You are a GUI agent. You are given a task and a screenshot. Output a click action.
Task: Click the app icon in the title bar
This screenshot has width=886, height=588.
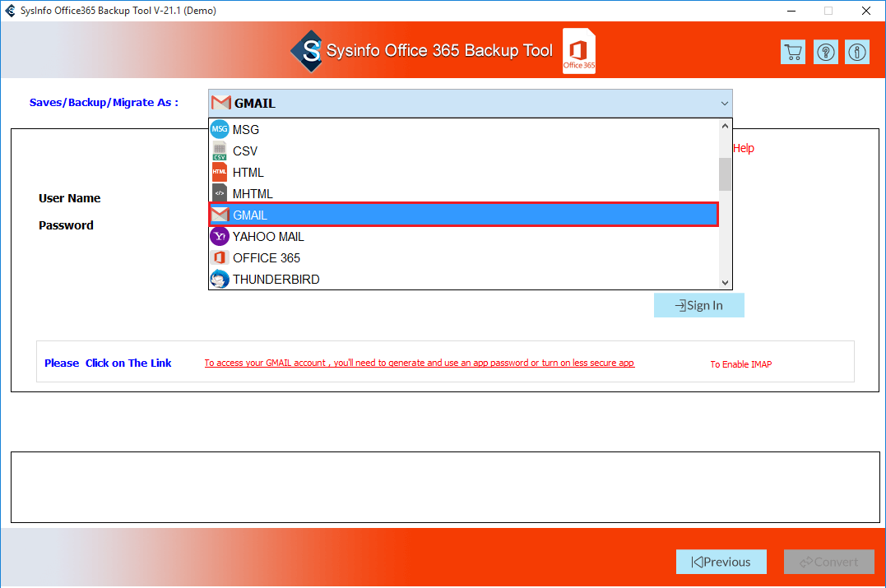[10, 11]
